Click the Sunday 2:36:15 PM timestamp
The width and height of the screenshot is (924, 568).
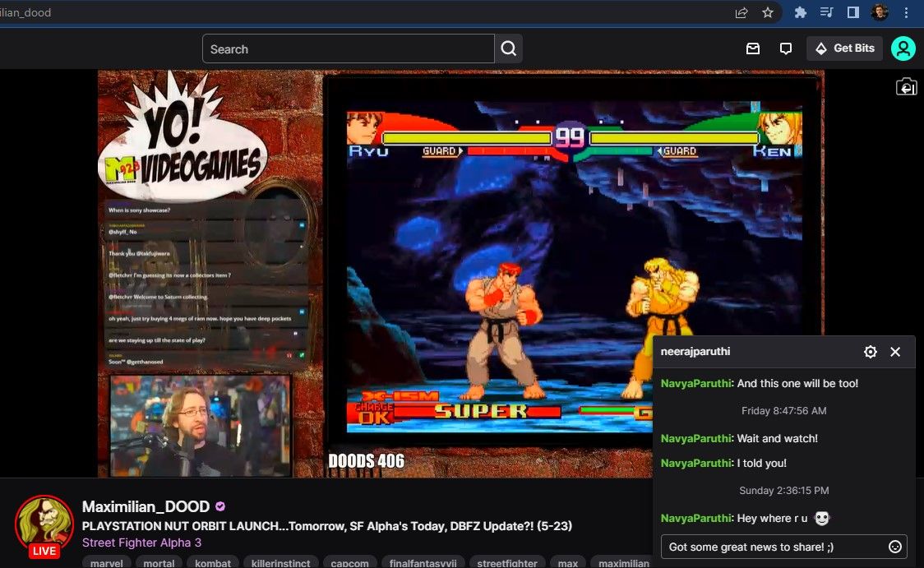[783, 490]
